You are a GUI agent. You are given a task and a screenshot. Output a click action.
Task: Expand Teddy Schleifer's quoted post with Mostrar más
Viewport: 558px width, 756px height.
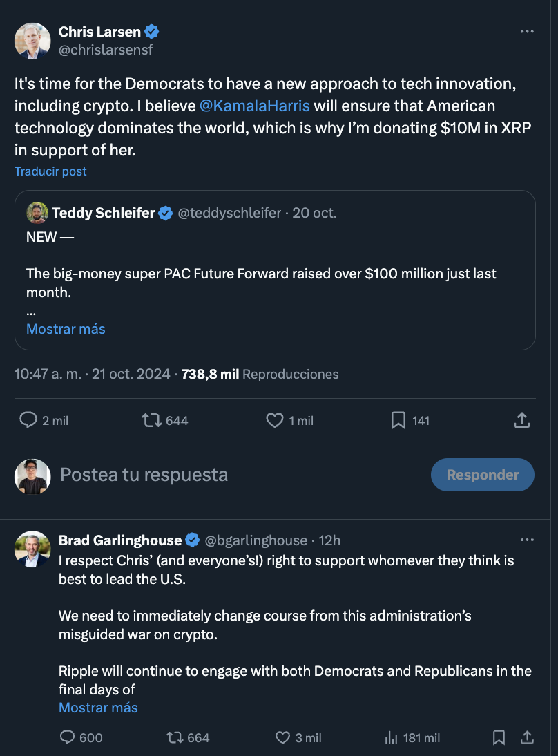[66, 329]
